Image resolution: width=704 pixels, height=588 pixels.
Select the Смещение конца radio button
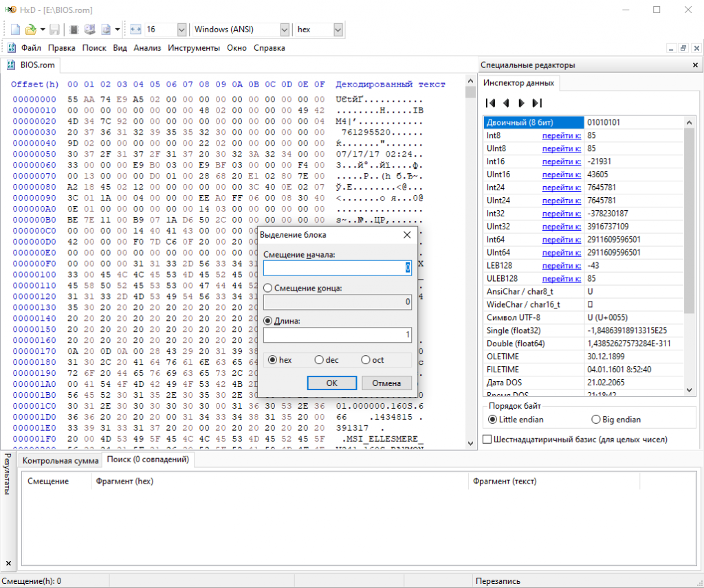tap(268, 288)
